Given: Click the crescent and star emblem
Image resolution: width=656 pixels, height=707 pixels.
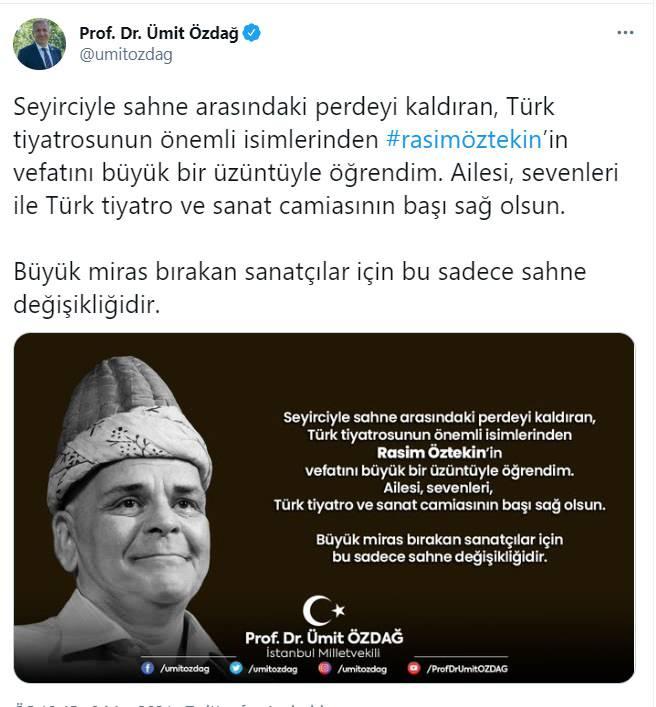Looking at the screenshot, I should [323, 610].
